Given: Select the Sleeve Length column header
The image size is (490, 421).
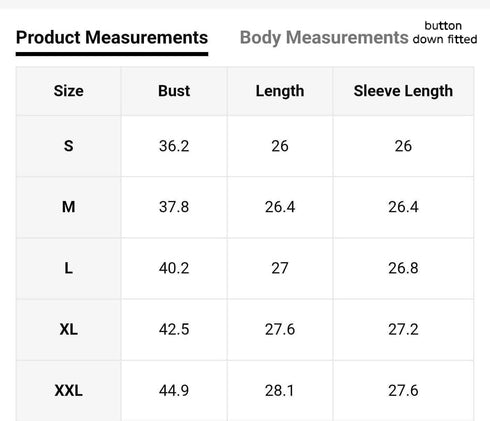Looking at the screenshot, I should 403,91.
